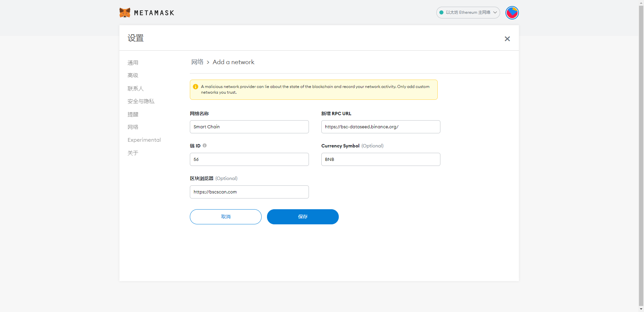The height and width of the screenshot is (312, 644).
Task: Open the 提醒 settings section
Action: tap(133, 114)
